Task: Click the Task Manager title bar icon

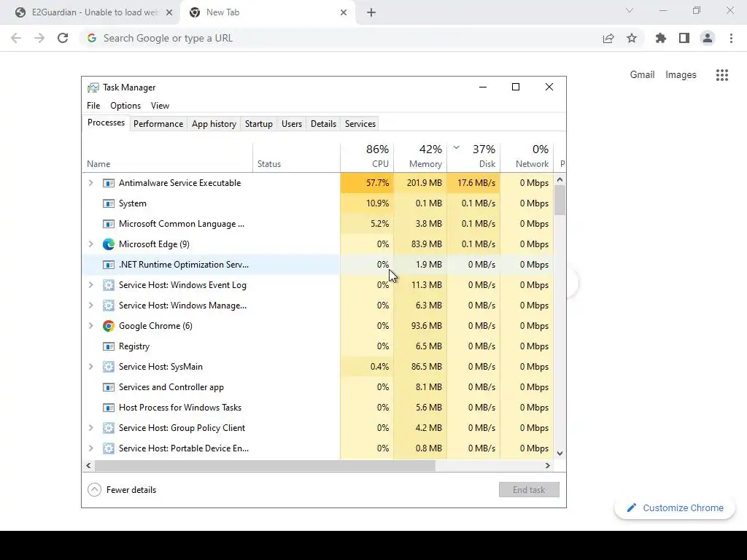Action: point(93,87)
